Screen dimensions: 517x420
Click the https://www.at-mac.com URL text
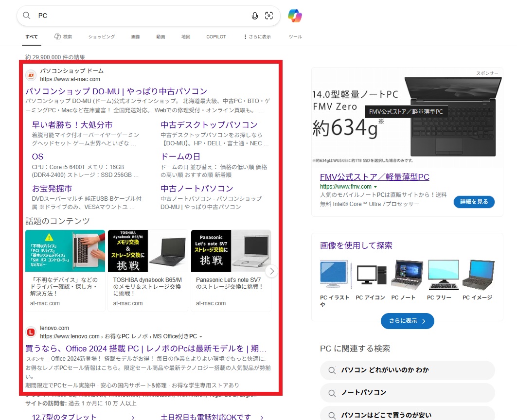coord(70,79)
